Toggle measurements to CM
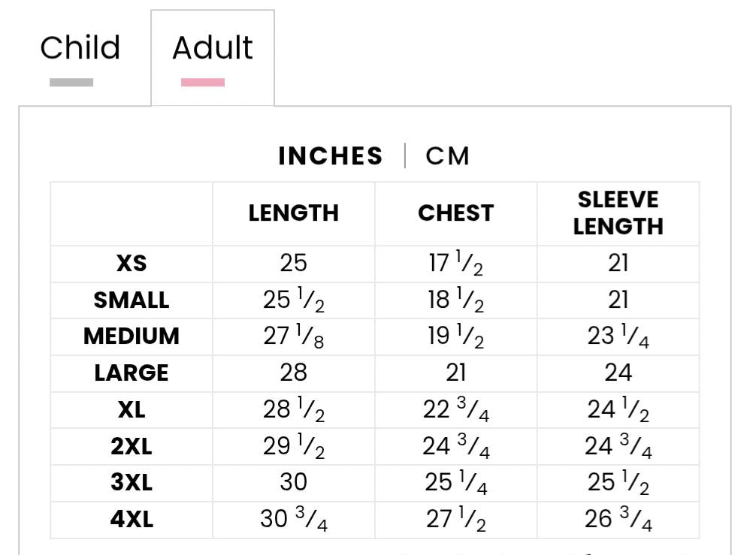This screenshot has width=756, height=555. 447,156
